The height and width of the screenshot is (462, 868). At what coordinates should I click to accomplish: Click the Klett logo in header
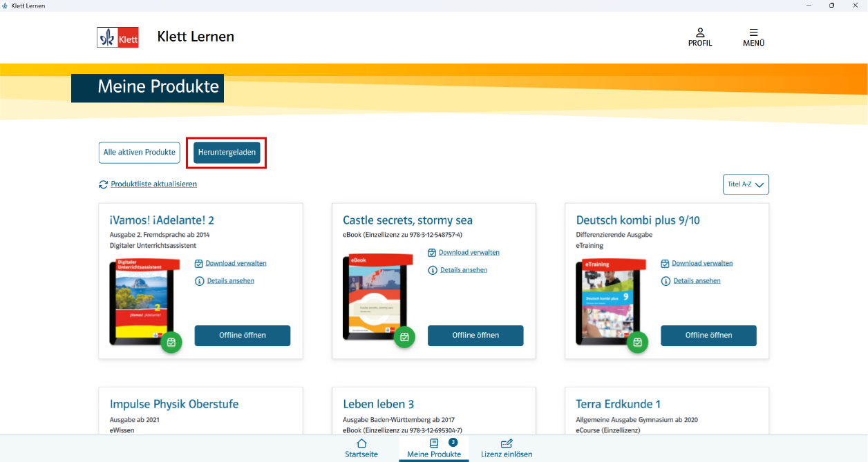point(117,37)
